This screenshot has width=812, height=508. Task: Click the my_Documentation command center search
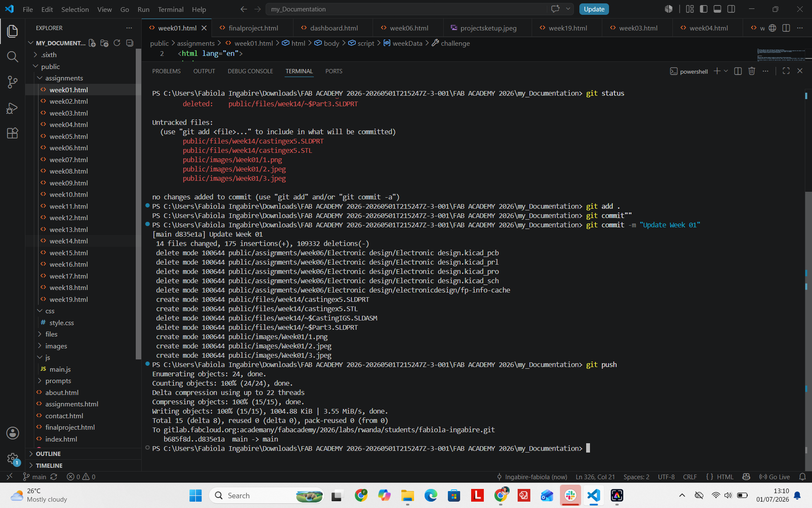tap(406, 9)
